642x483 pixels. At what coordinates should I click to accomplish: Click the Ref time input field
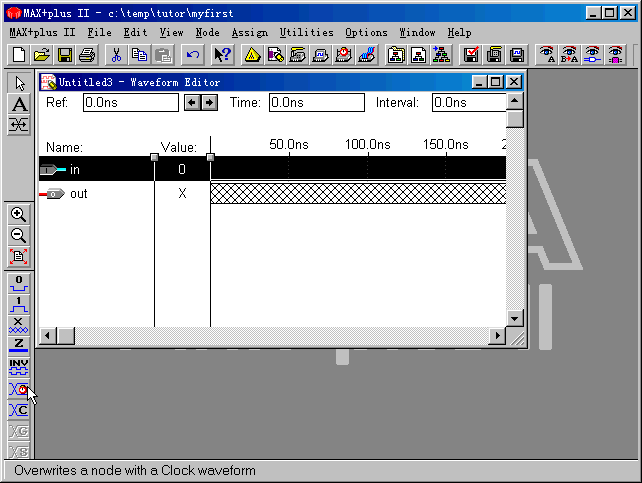point(130,102)
